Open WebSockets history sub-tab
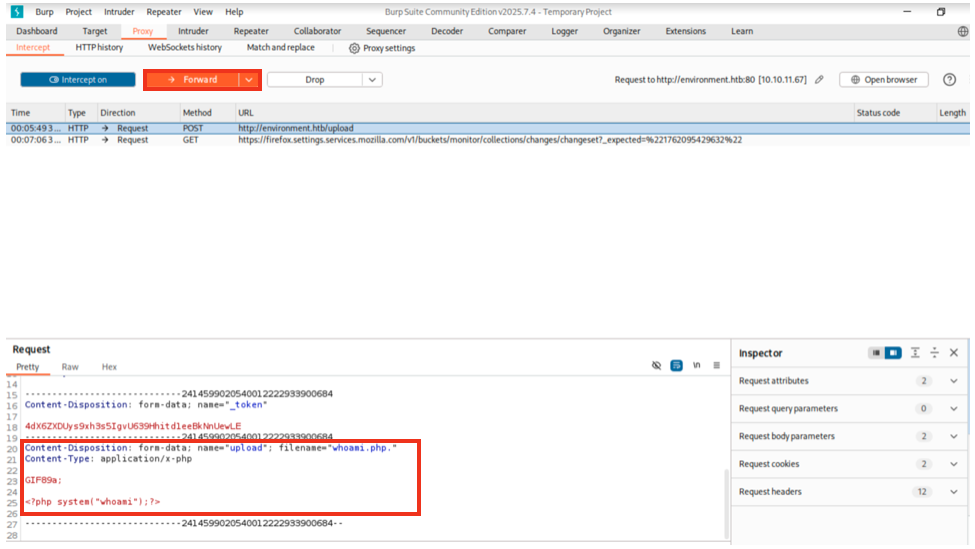The image size is (975, 549). 185,47
